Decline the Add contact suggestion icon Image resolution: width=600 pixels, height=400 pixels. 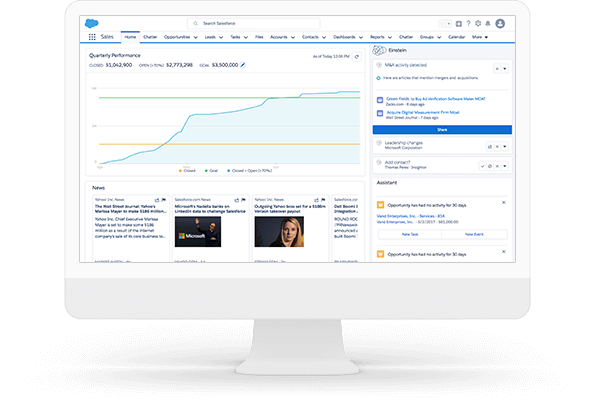[x=490, y=166]
